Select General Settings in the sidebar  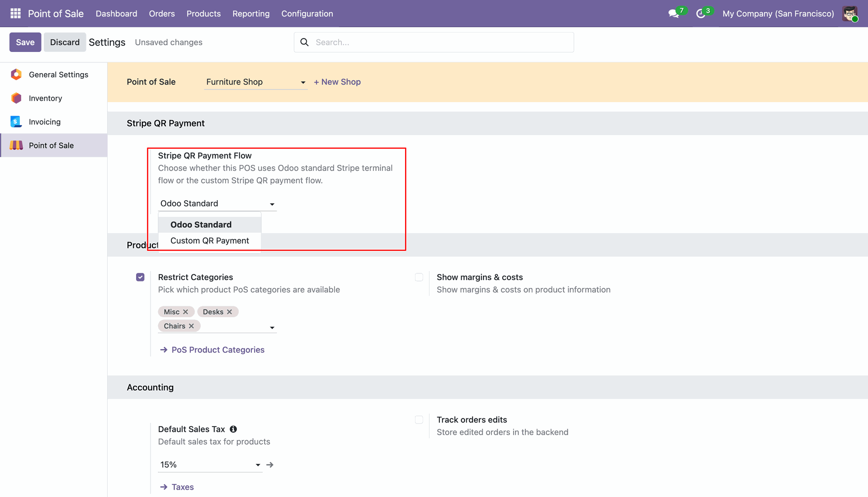tap(54, 75)
